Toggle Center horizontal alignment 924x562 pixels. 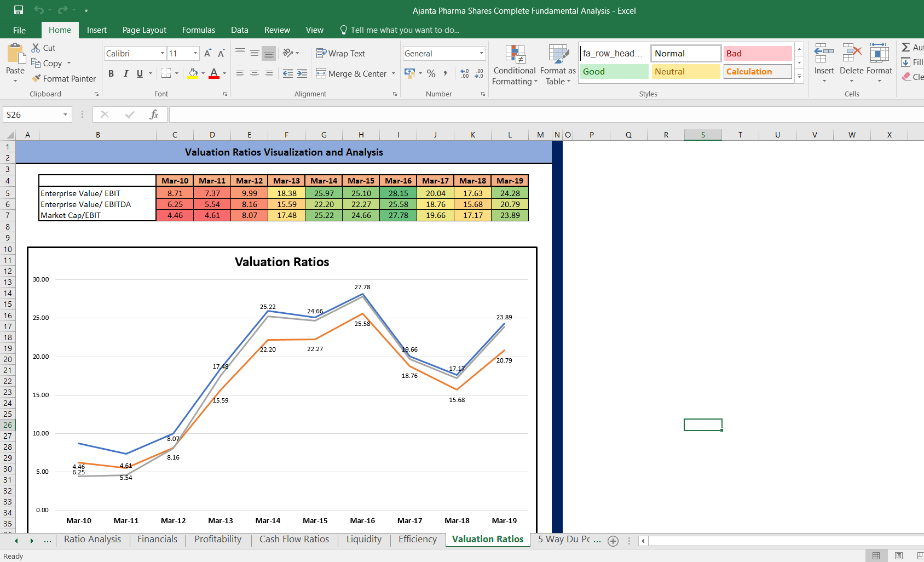click(255, 73)
